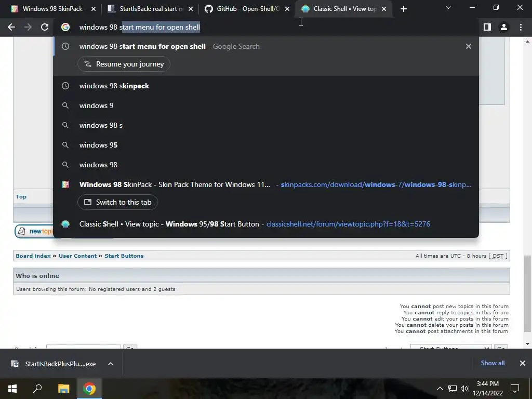Show hidden system tray icons
Screen dimensions: 532x399
click(440, 389)
